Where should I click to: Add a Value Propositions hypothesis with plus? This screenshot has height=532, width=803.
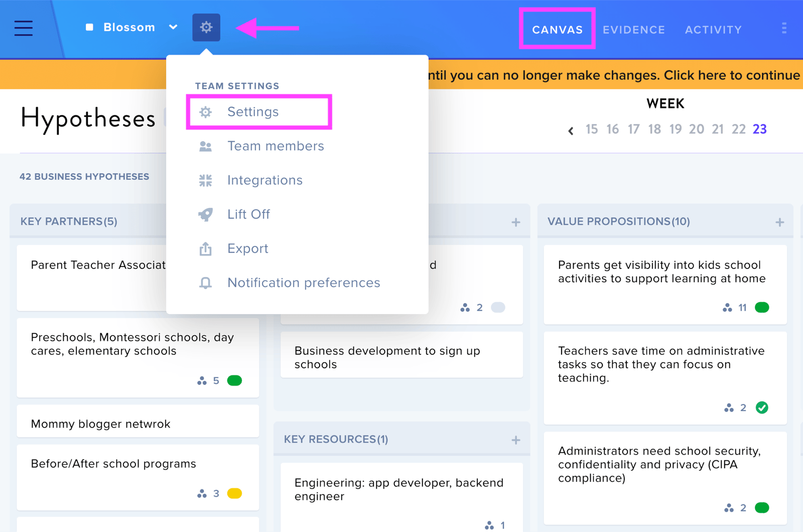tap(779, 222)
